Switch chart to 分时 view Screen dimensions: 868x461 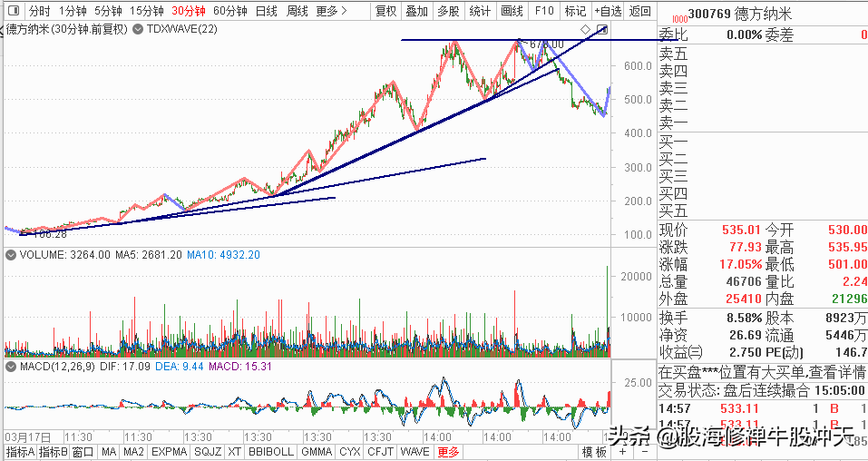click(x=39, y=11)
